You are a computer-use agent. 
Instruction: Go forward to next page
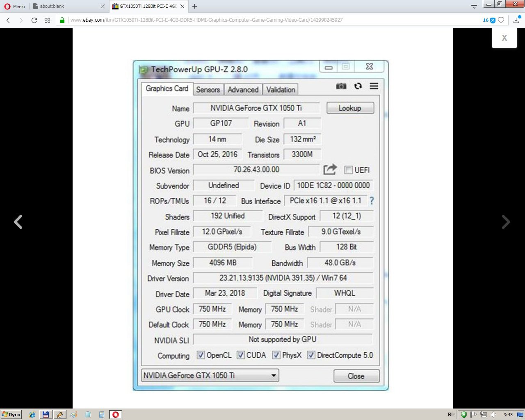[x=21, y=20]
